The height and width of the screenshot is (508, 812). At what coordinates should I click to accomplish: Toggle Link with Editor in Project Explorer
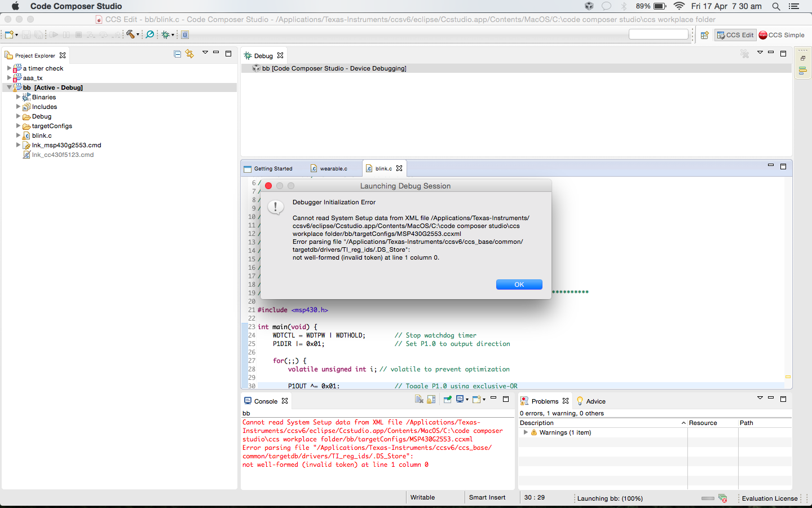189,54
